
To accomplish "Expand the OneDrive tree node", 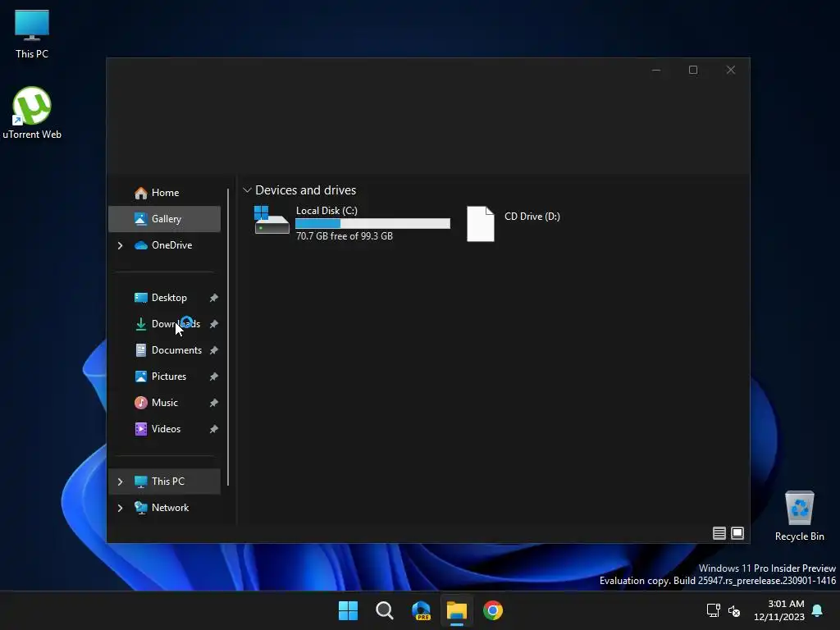I will [x=120, y=245].
